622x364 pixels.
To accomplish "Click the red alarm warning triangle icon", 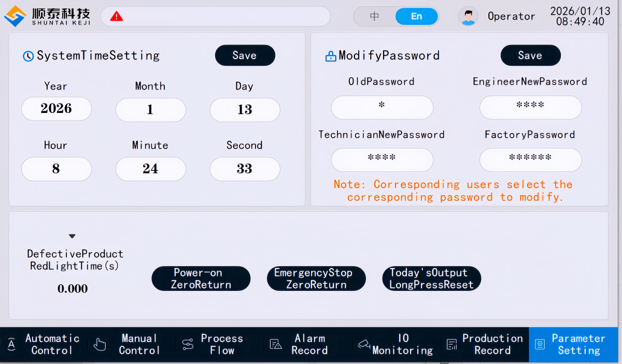I will coord(117,17).
